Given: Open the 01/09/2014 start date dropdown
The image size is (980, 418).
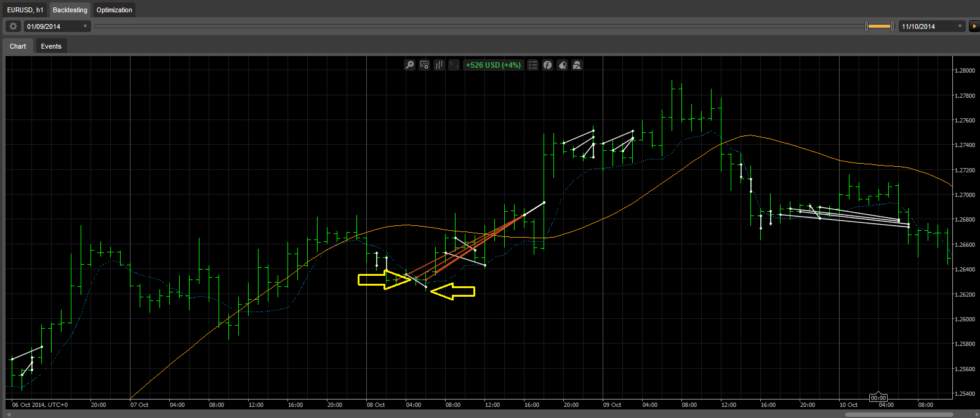Looking at the screenshot, I should coord(57,26).
